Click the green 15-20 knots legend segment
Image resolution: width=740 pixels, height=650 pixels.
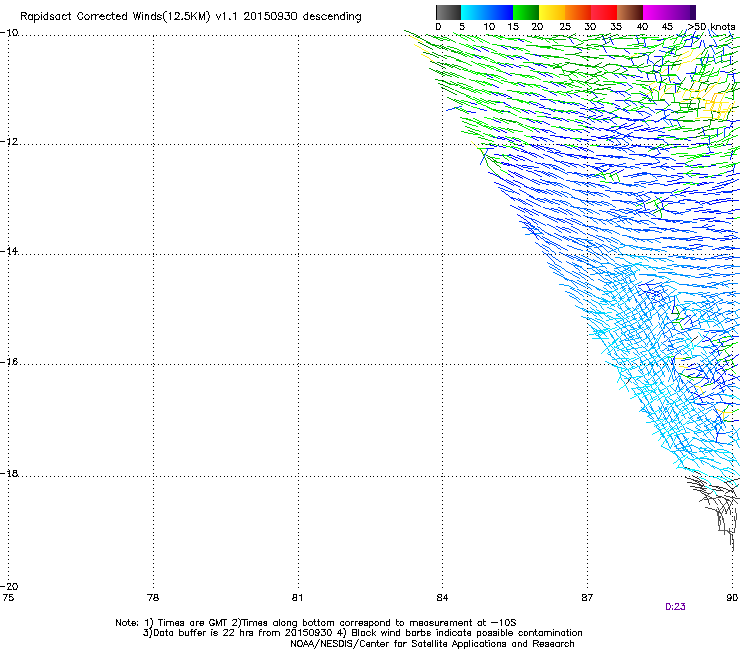[526, 12]
